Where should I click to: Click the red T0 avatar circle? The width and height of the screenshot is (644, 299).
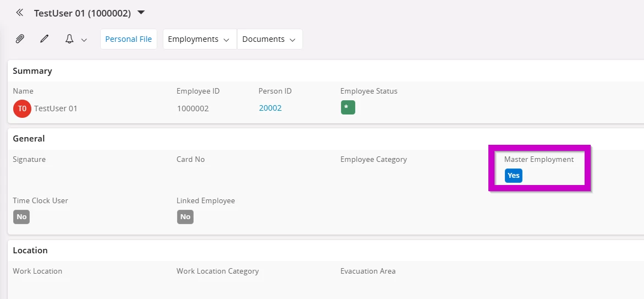click(22, 108)
